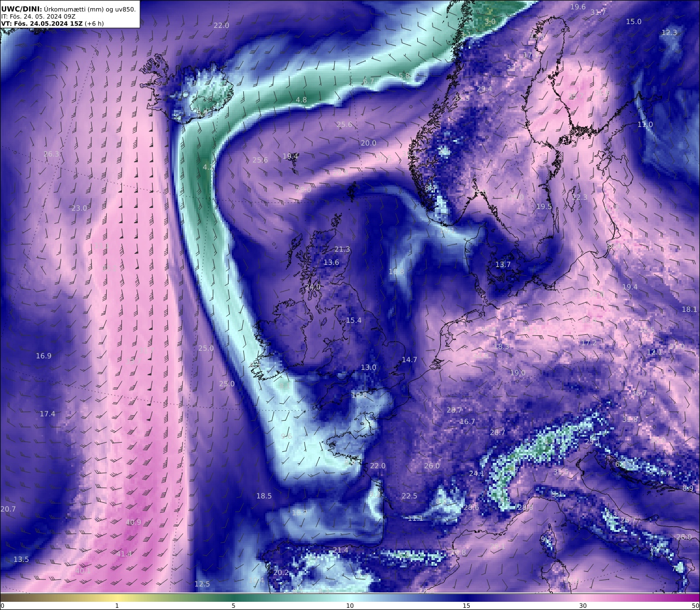Select the 21.4 value over Spain
700x610 pixels.
point(341,550)
